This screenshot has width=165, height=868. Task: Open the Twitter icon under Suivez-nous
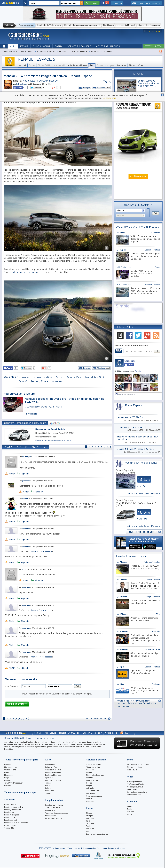138,335
